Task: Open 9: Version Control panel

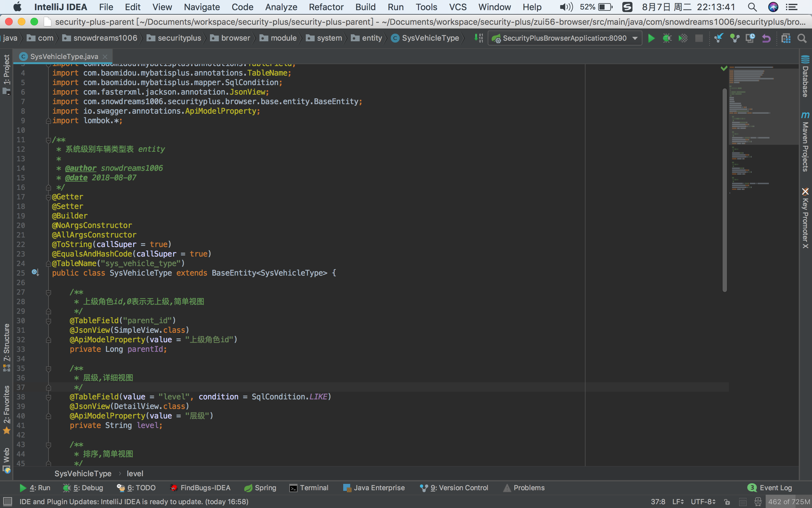Action: tap(454, 488)
